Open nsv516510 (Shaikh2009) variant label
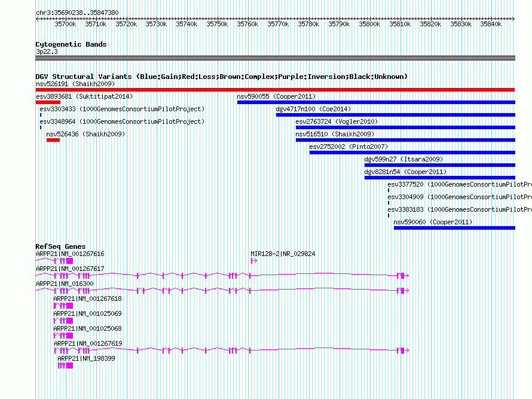Screen dimensions: 532x399 point(335,134)
